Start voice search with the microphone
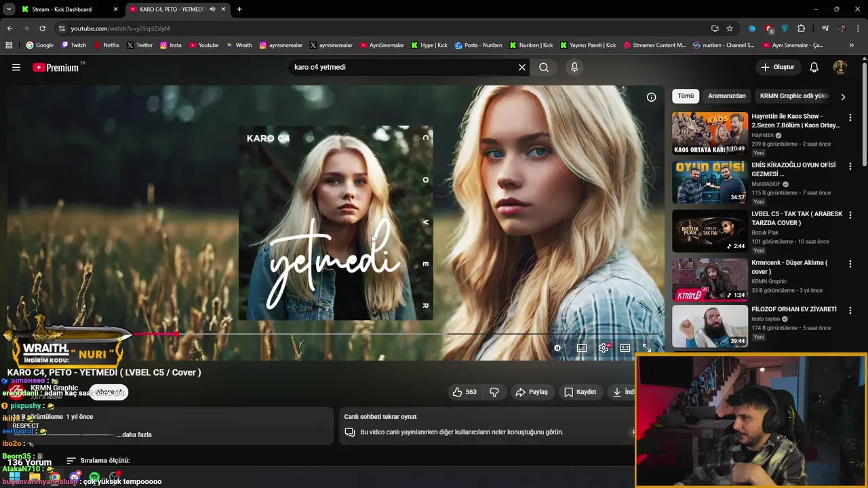 tap(574, 67)
